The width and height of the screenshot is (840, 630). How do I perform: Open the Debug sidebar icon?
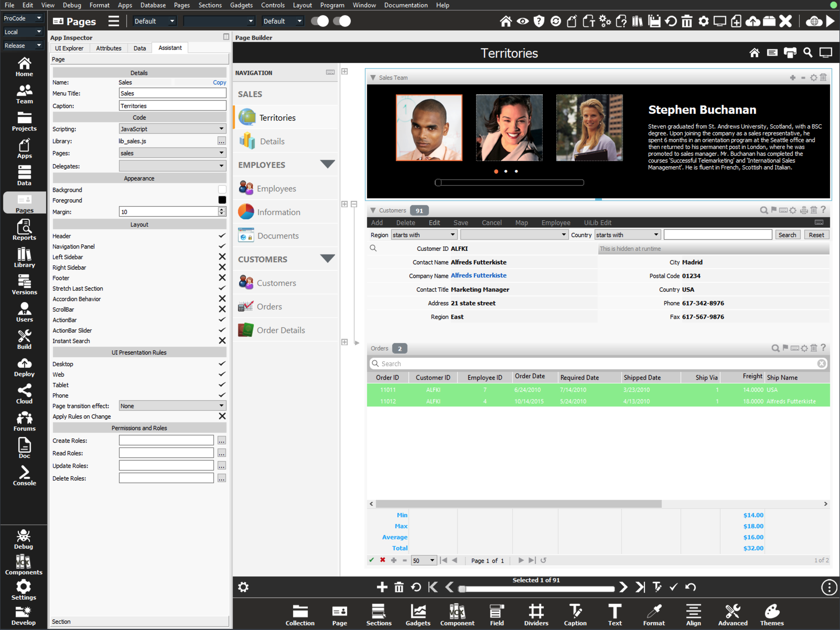click(24, 540)
